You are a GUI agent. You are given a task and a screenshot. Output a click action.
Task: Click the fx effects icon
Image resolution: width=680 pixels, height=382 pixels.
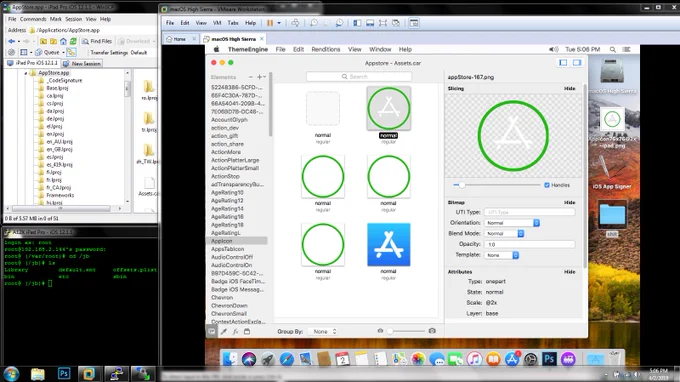point(235,332)
